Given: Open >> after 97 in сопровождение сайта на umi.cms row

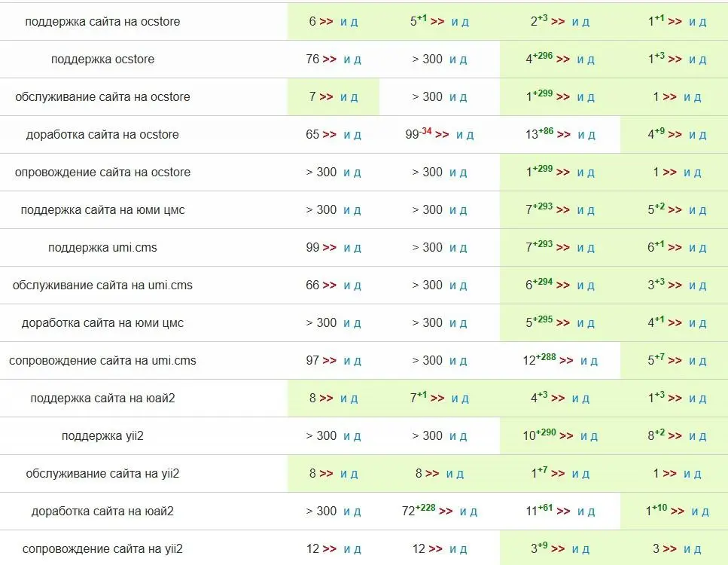Looking at the screenshot, I should click(330, 361).
